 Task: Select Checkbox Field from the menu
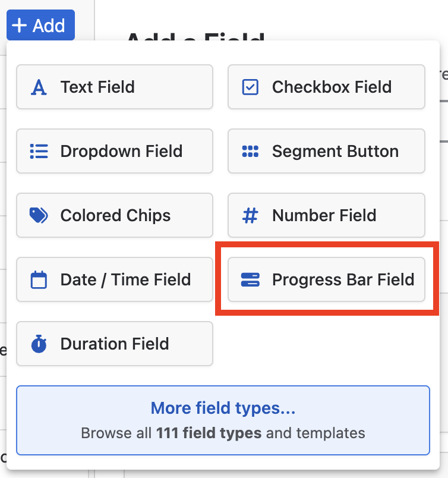(326, 87)
